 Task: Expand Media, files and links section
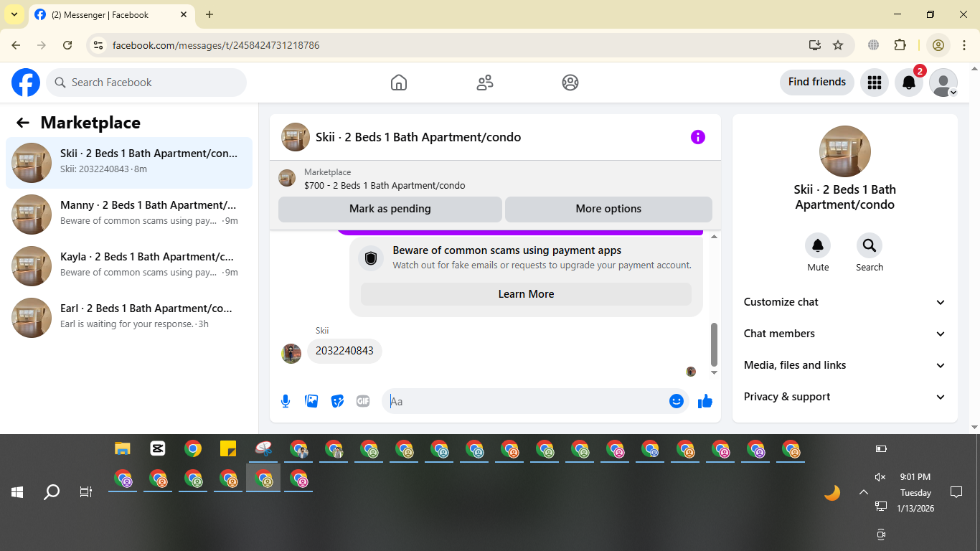tap(845, 365)
